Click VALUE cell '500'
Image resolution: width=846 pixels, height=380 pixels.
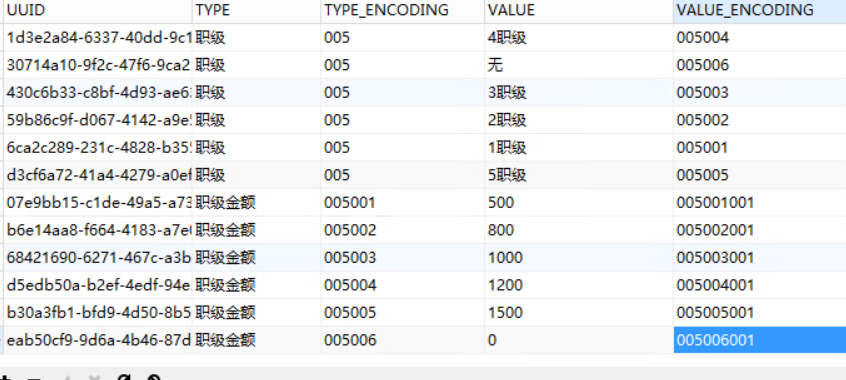tap(579, 202)
